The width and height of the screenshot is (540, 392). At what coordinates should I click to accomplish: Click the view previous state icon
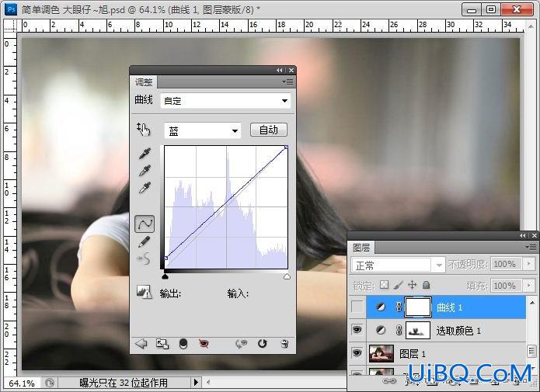242,343
